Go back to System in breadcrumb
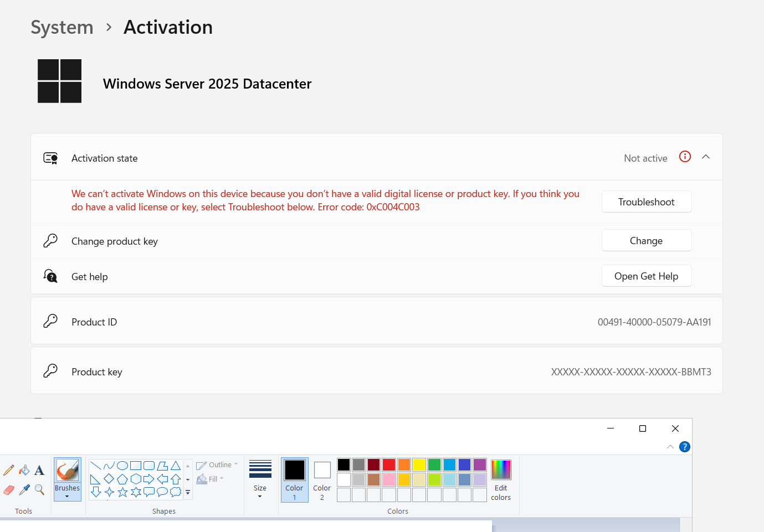The image size is (764, 532). point(62,27)
